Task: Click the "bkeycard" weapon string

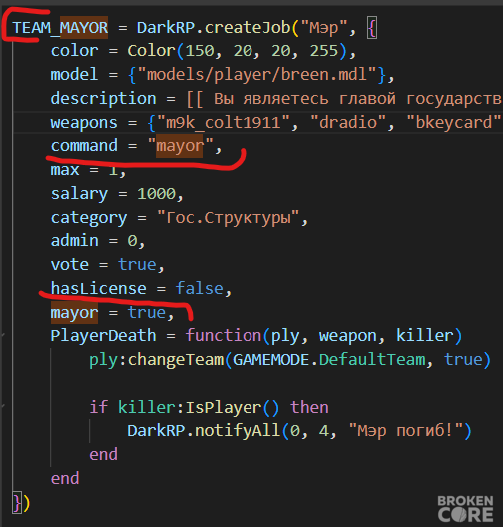Action: 454,123
